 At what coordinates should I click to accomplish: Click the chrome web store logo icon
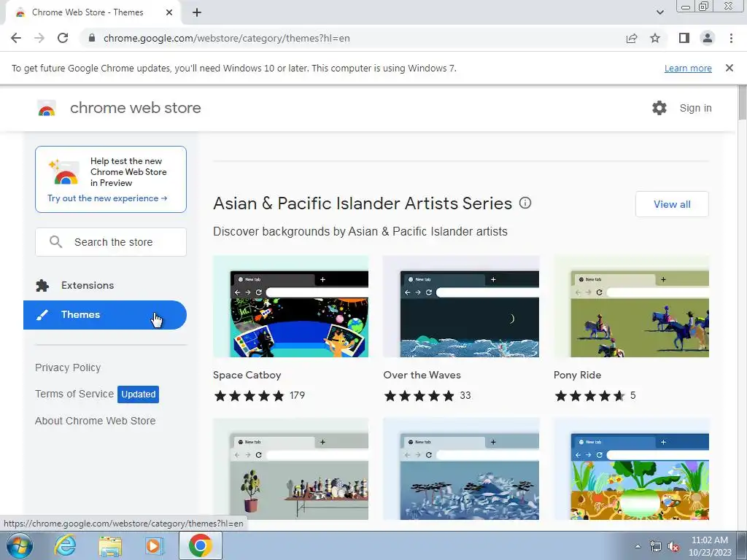47,109
